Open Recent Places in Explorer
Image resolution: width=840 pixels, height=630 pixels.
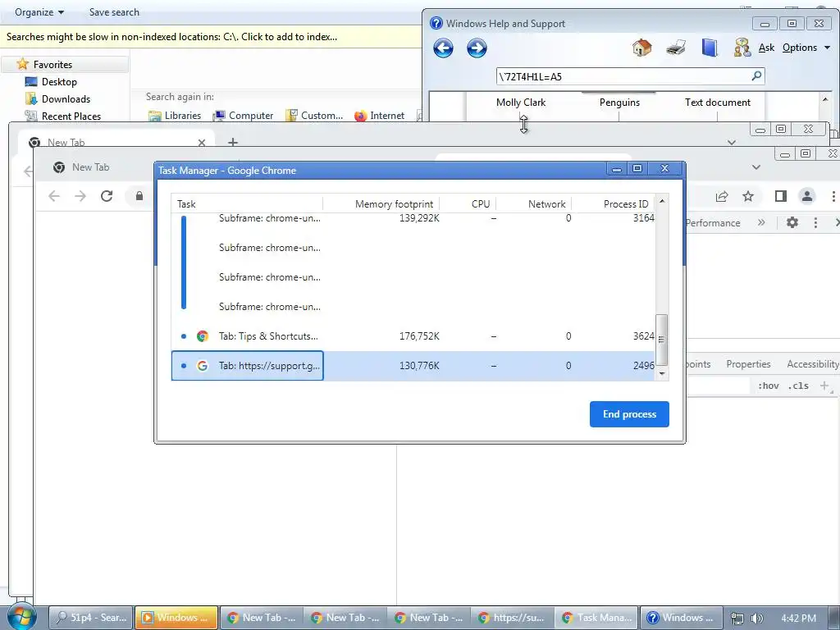71,116
